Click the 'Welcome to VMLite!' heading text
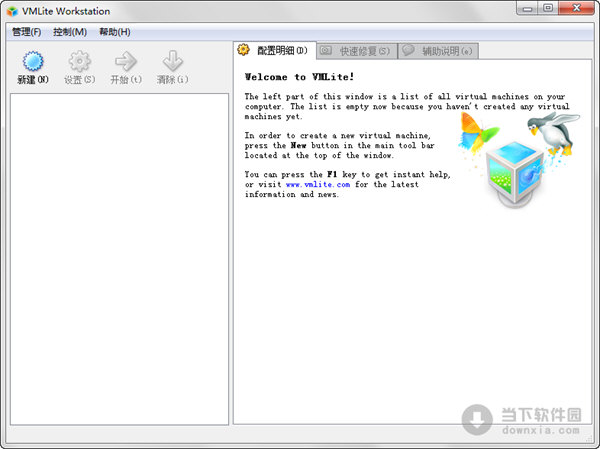The height and width of the screenshot is (449, 600). [297, 77]
